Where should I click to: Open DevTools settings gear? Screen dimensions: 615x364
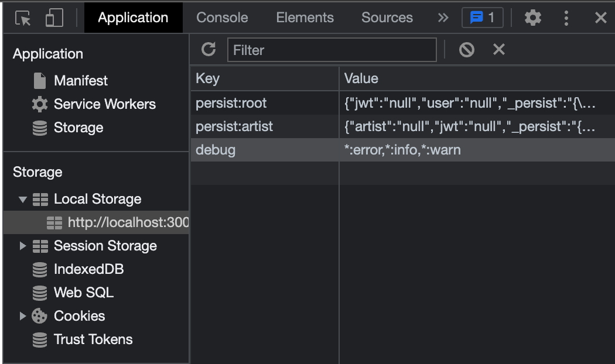point(532,18)
